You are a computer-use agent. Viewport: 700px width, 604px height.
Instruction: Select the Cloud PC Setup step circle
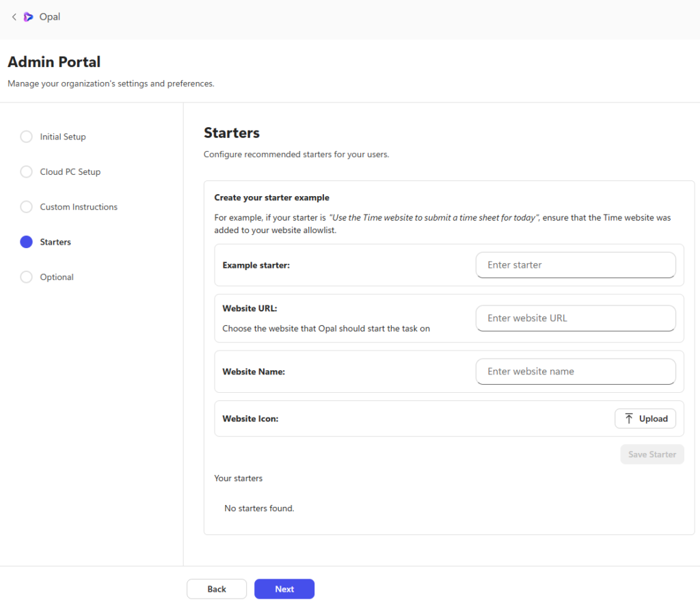click(x=27, y=171)
